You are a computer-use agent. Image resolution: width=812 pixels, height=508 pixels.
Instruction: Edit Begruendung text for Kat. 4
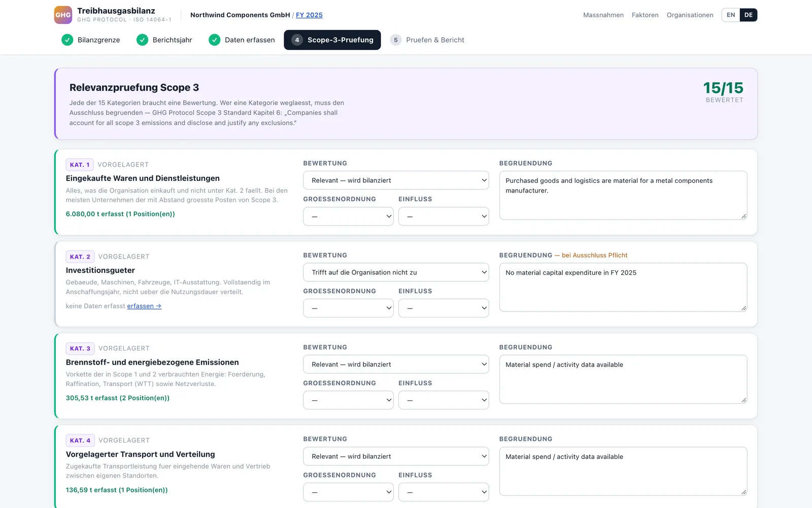(623, 471)
